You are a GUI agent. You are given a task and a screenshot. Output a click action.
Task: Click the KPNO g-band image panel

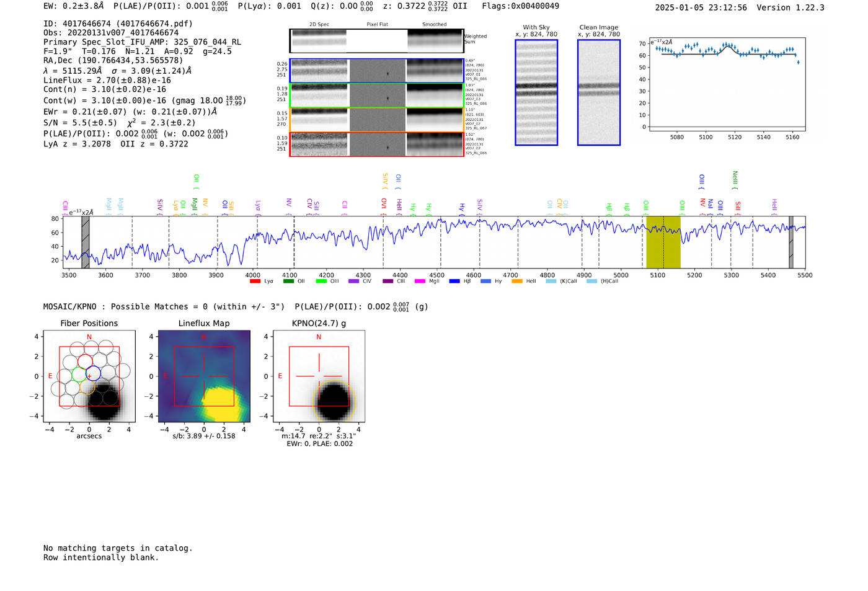click(x=319, y=376)
